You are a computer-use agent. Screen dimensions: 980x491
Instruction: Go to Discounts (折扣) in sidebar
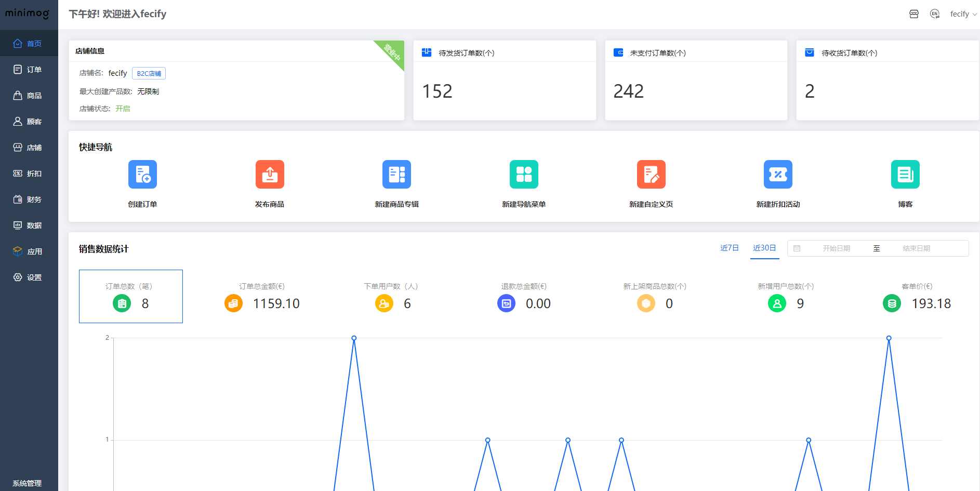[x=29, y=174]
